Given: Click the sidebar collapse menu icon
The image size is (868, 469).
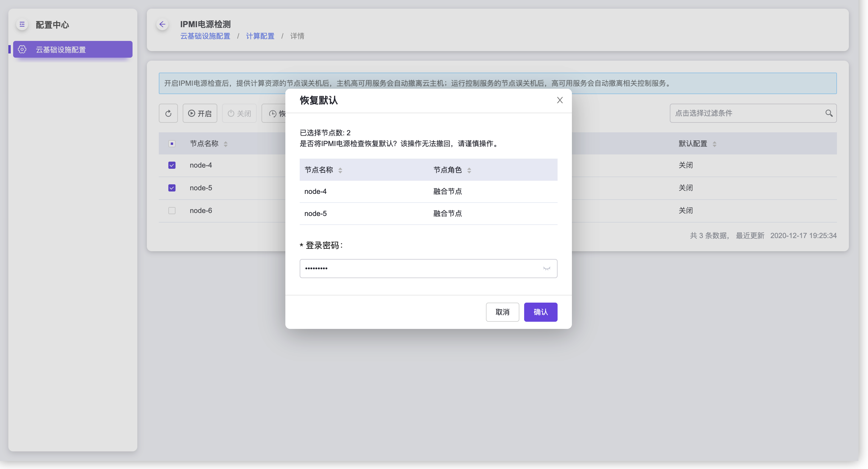Looking at the screenshot, I should 22,24.
